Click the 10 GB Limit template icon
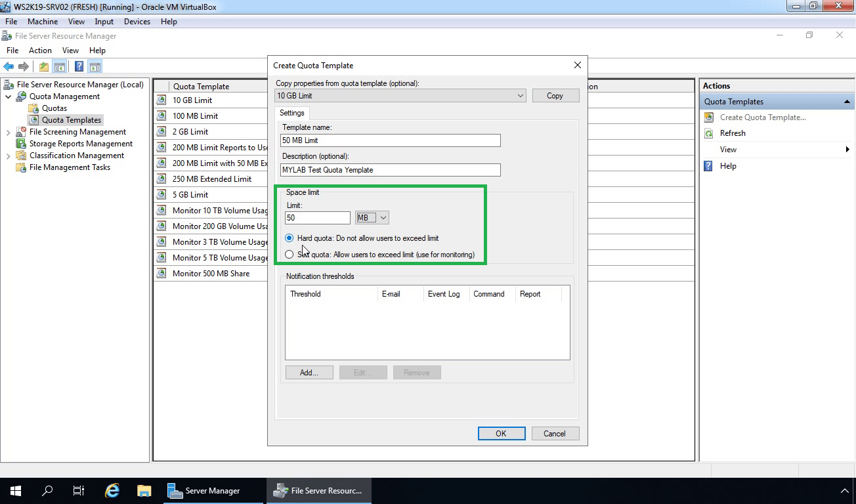856x504 pixels. (161, 100)
